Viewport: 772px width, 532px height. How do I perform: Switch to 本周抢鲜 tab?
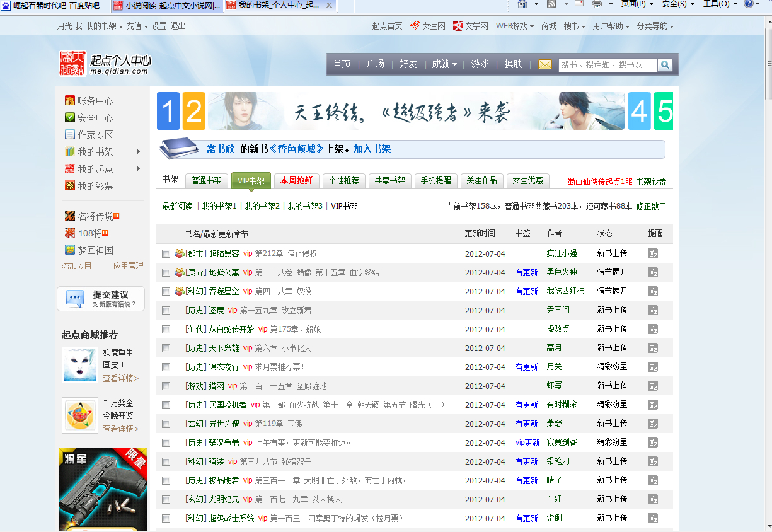296,180
